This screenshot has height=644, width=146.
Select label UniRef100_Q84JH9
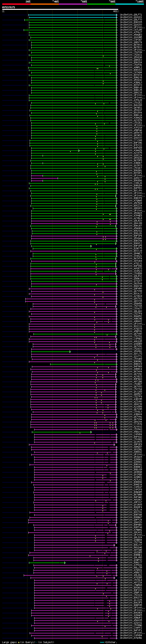131,223
